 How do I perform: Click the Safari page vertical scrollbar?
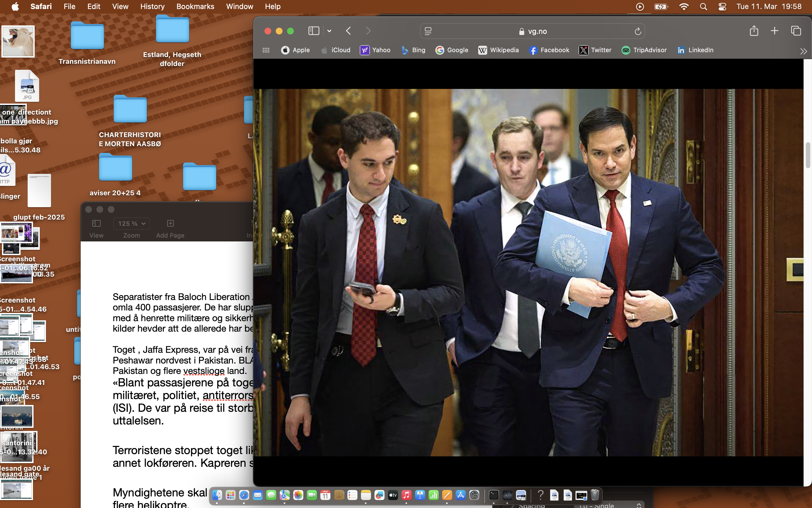(x=808, y=155)
